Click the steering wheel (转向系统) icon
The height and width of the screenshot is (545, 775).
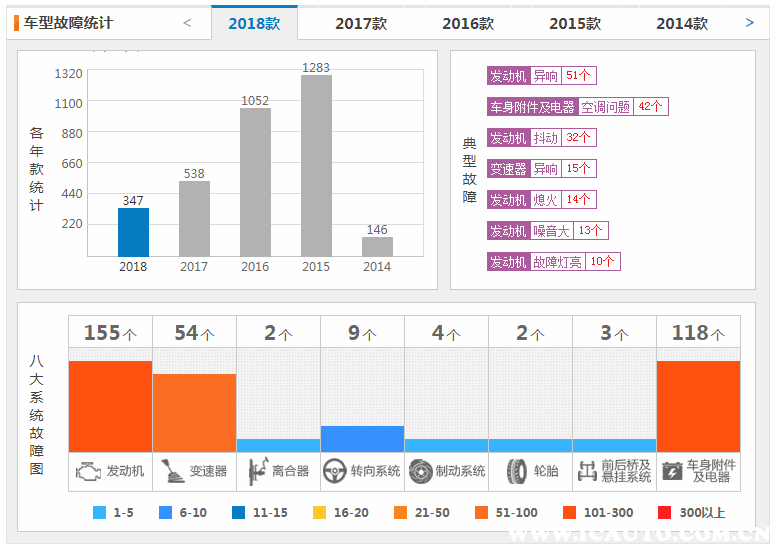(335, 470)
